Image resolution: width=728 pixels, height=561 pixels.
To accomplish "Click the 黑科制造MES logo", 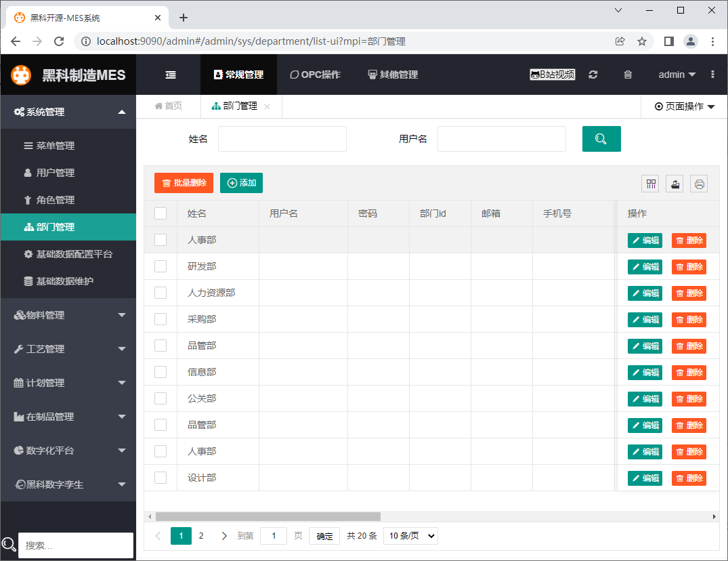I will (x=68, y=75).
